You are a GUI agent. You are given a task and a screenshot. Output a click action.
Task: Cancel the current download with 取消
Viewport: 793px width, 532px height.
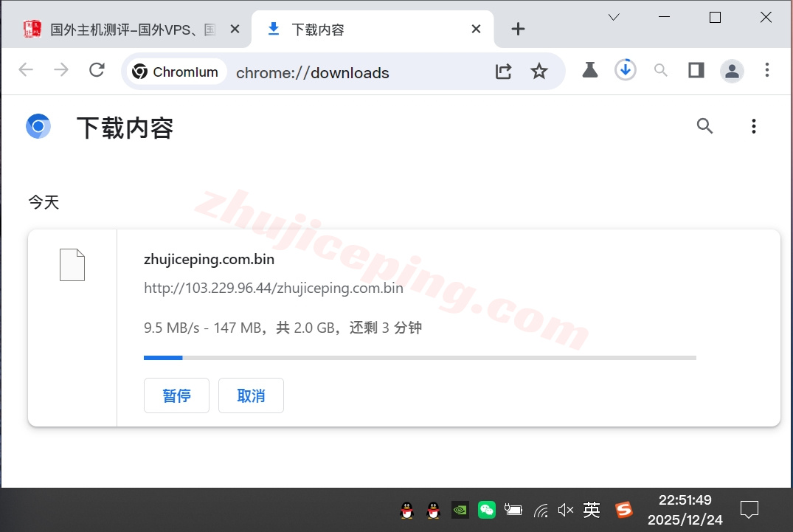[x=251, y=395]
